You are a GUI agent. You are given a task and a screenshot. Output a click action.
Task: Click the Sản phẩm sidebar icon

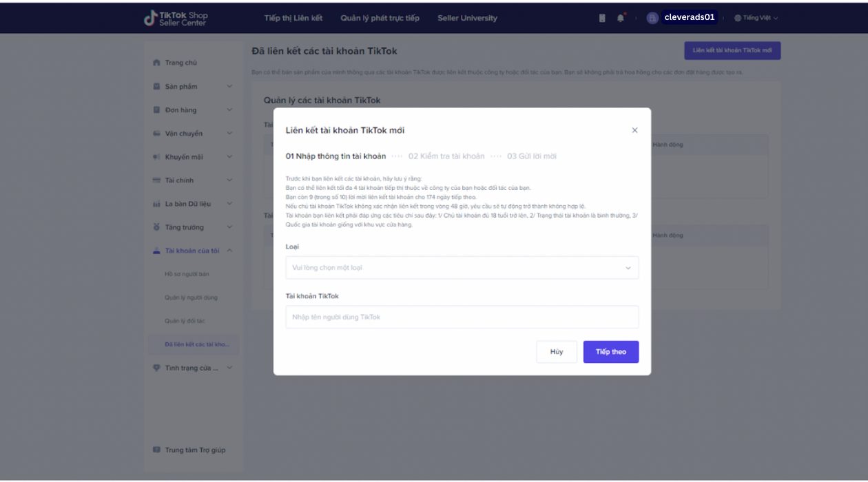coord(156,86)
